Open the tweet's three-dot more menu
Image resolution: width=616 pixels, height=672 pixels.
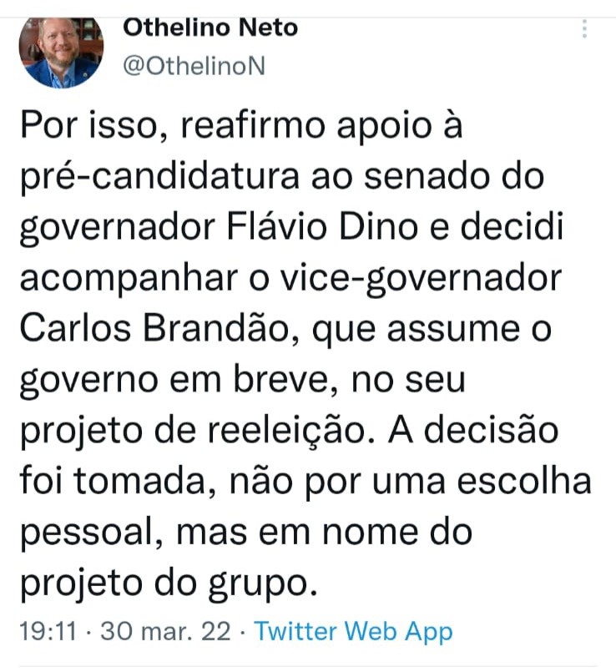pyautogui.click(x=585, y=30)
